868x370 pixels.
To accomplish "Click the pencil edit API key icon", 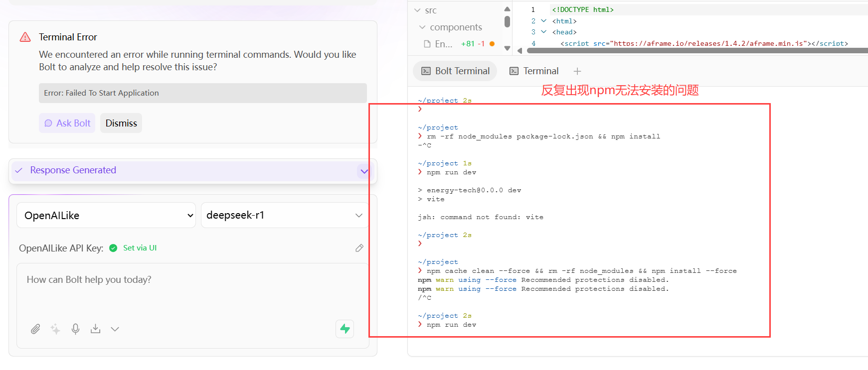I will click(359, 248).
